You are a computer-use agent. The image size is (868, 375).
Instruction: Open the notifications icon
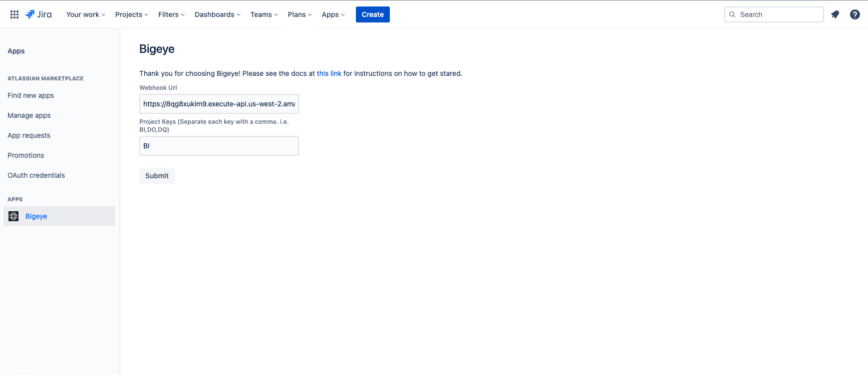pos(835,14)
